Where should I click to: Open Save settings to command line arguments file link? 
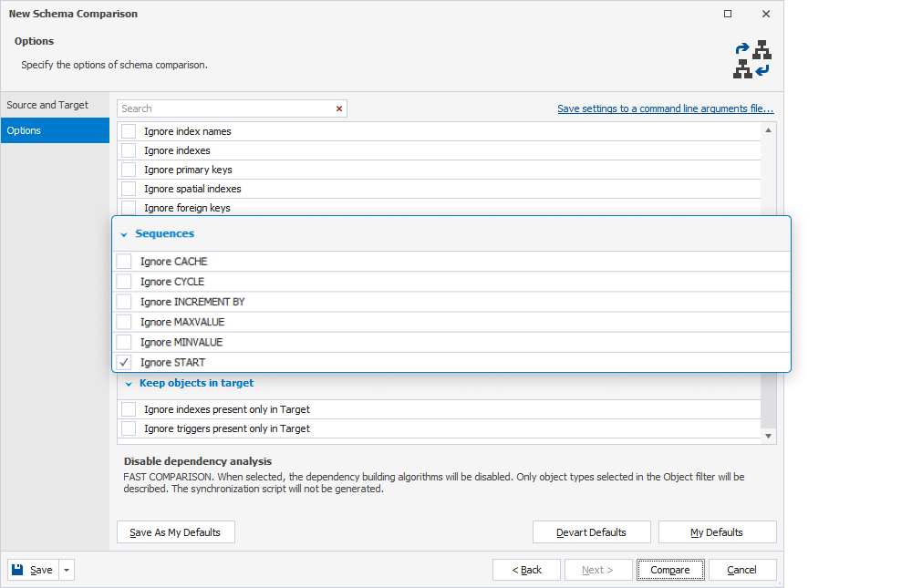pos(666,108)
